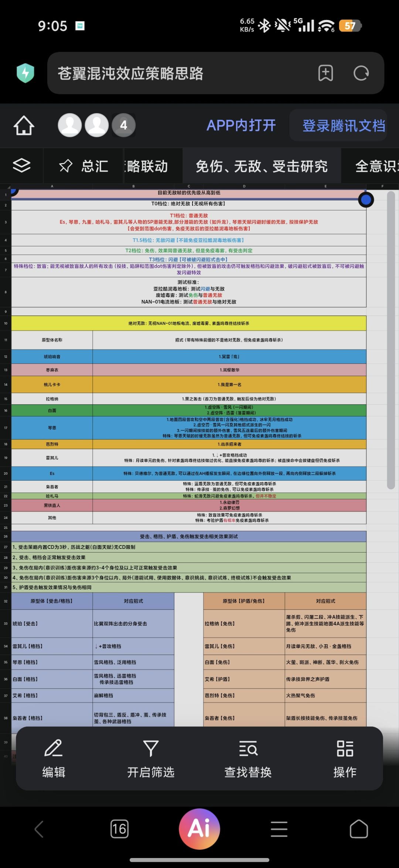
Task: Open the sheet list layers icon
Action: tap(21, 165)
